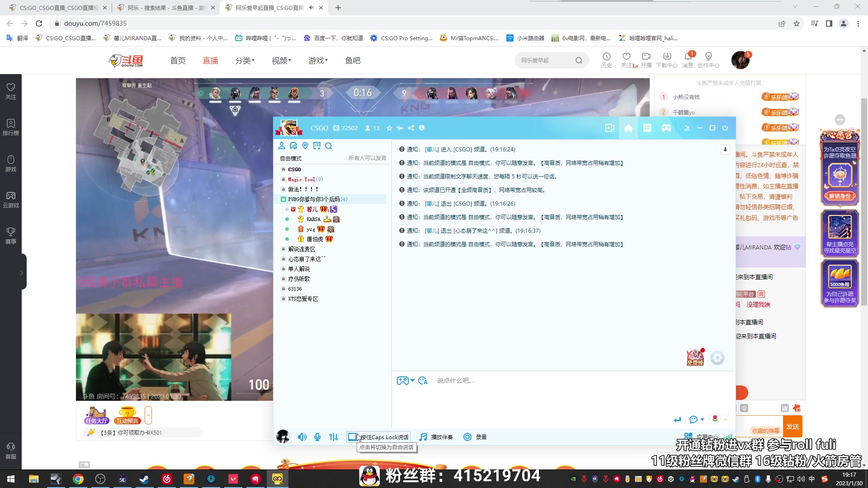The image size is (868, 488).
Task: Click the plane icon in channel header
Action: (x=400, y=128)
